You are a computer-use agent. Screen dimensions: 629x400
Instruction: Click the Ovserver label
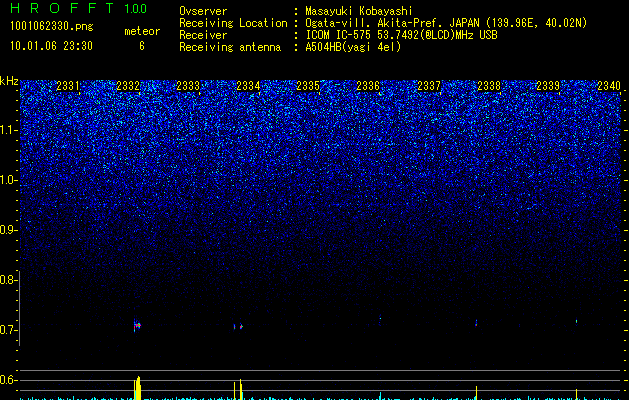203,11
